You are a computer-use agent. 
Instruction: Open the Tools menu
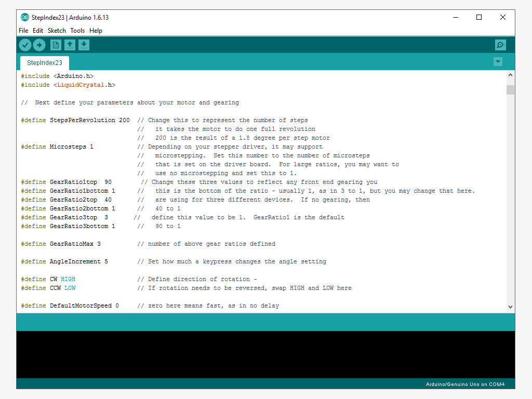[x=77, y=31]
